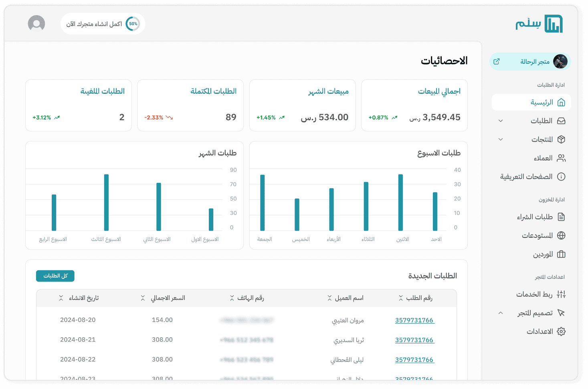The height and width of the screenshot is (389, 588).
Task: Click the اجمالي المبيعات card title
Action: pos(439,91)
